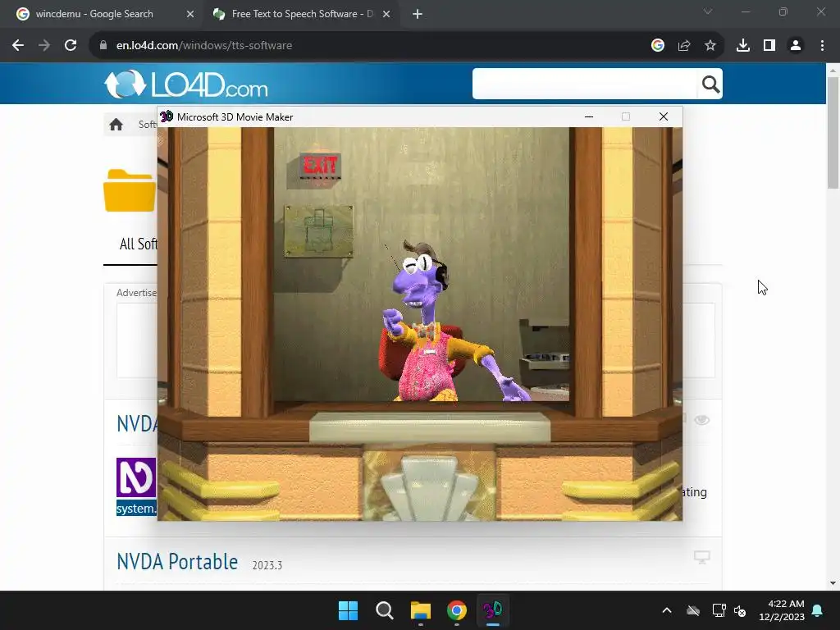Click the eye icon beside NVDA listing
840x630 pixels.
[702, 420]
